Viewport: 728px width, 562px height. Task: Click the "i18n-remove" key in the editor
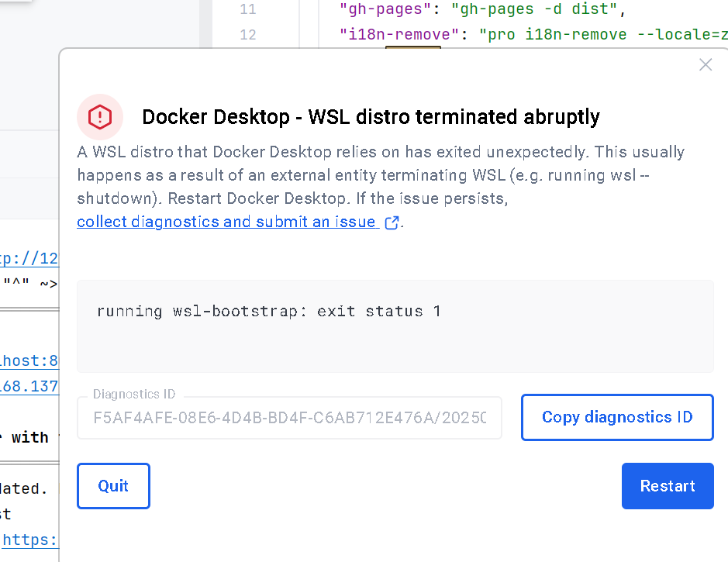pyautogui.click(x=399, y=35)
